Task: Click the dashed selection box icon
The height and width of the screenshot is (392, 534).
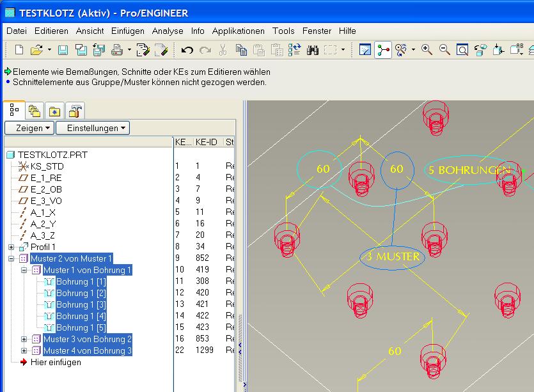Action: 330,50
